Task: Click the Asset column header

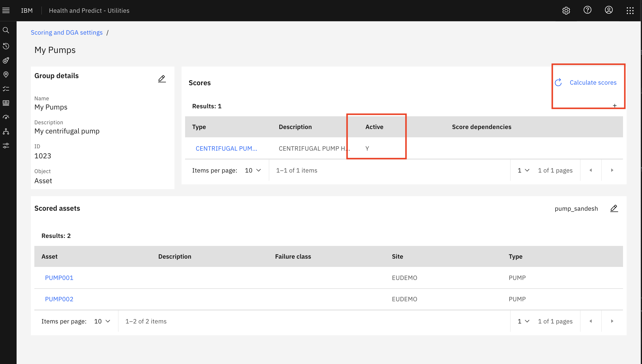Action: click(49, 257)
